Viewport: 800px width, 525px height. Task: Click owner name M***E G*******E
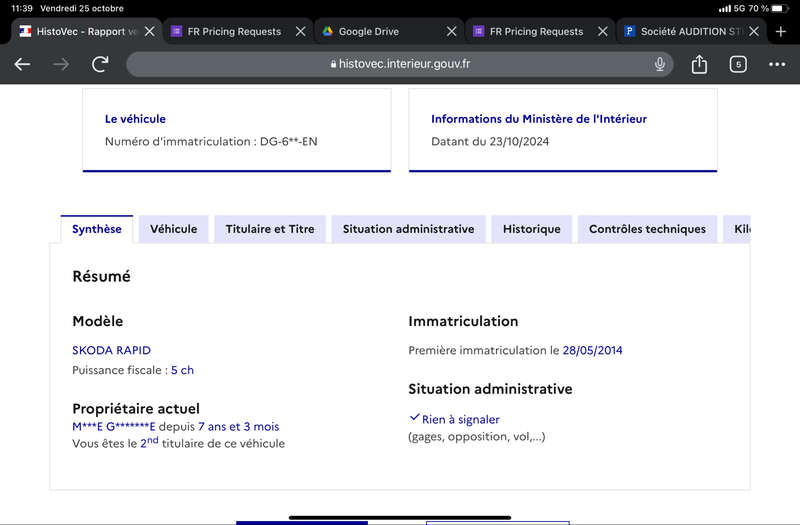pos(113,427)
